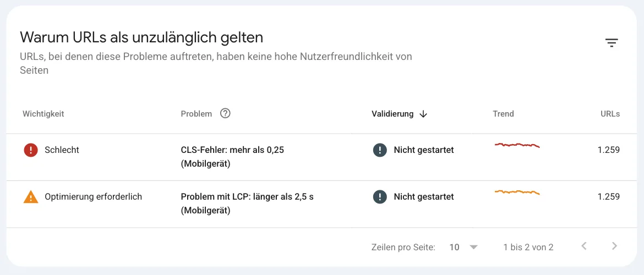Click the Optimierung erforderlich label
The height and width of the screenshot is (275, 644).
click(x=93, y=197)
